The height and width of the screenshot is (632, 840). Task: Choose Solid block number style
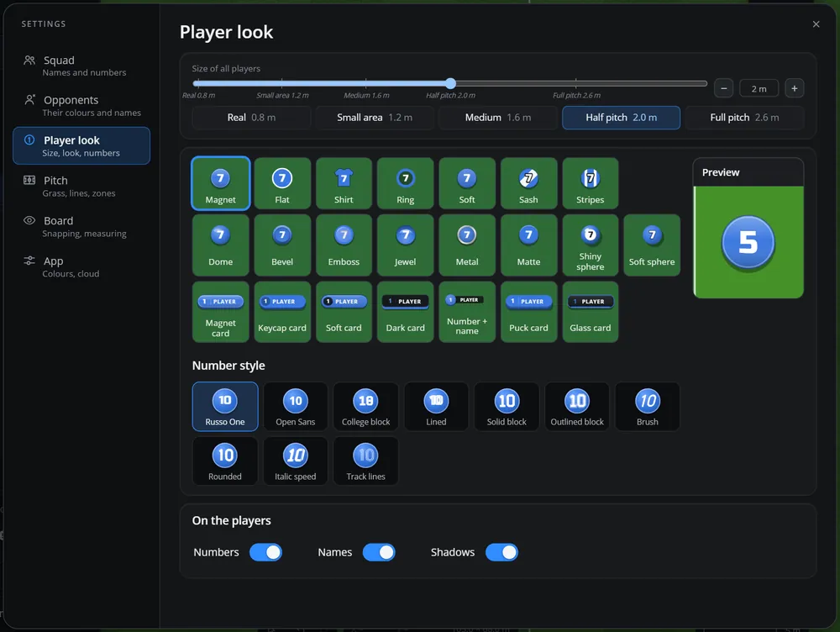pyautogui.click(x=507, y=406)
